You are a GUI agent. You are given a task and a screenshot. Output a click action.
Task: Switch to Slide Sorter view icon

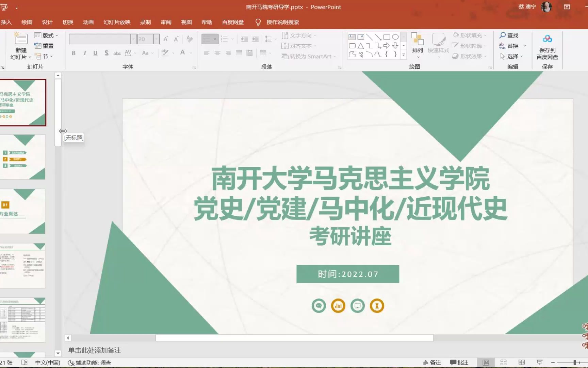504,363
